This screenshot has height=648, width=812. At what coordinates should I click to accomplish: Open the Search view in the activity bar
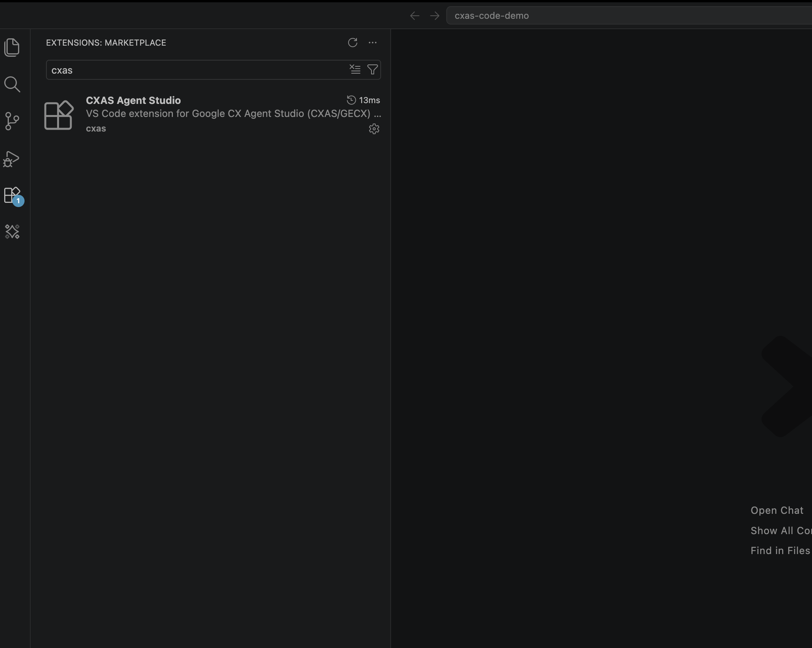[x=12, y=84]
